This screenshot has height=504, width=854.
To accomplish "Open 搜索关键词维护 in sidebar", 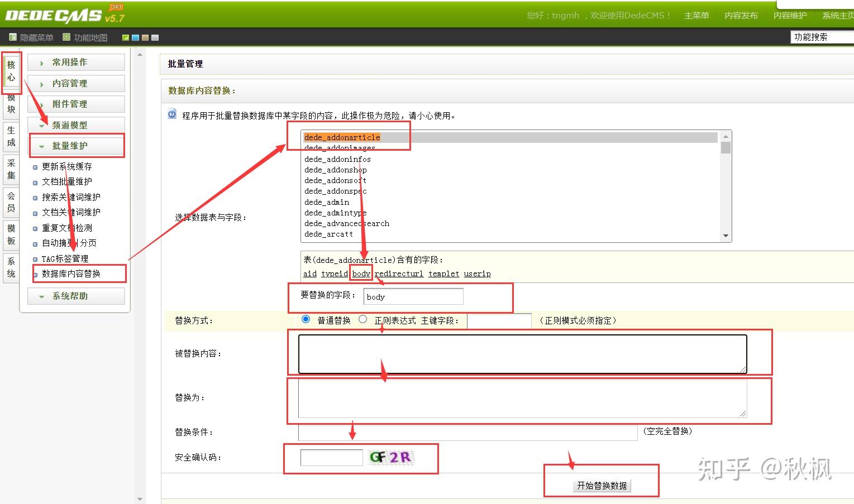I will (71, 198).
